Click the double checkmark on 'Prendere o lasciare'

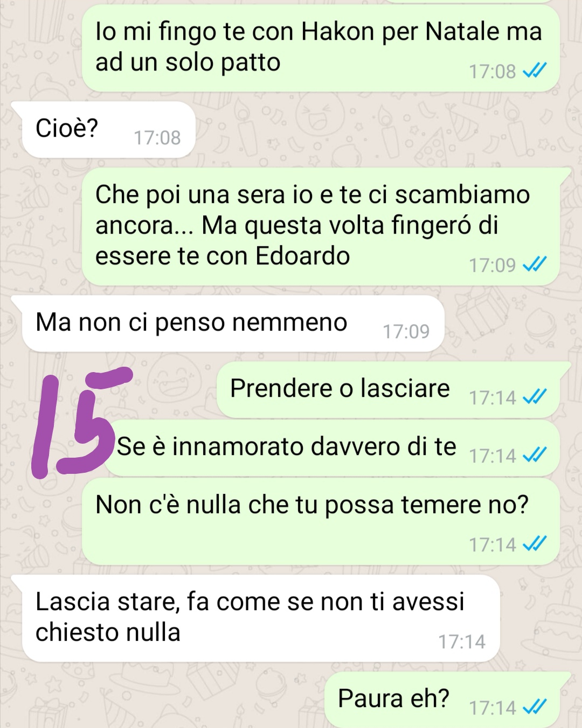pyautogui.click(x=535, y=396)
